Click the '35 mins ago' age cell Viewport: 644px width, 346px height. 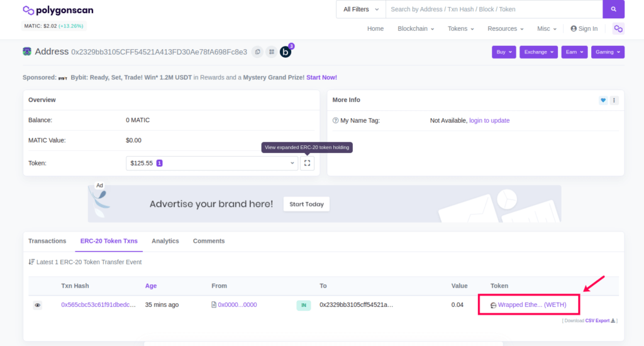[x=162, y=305]
